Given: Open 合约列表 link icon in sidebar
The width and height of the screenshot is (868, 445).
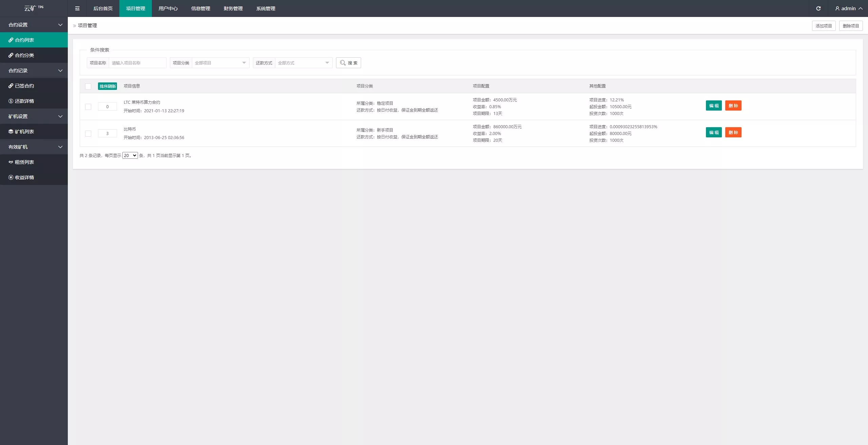Looking at the screenshot, I should point(11,40).
